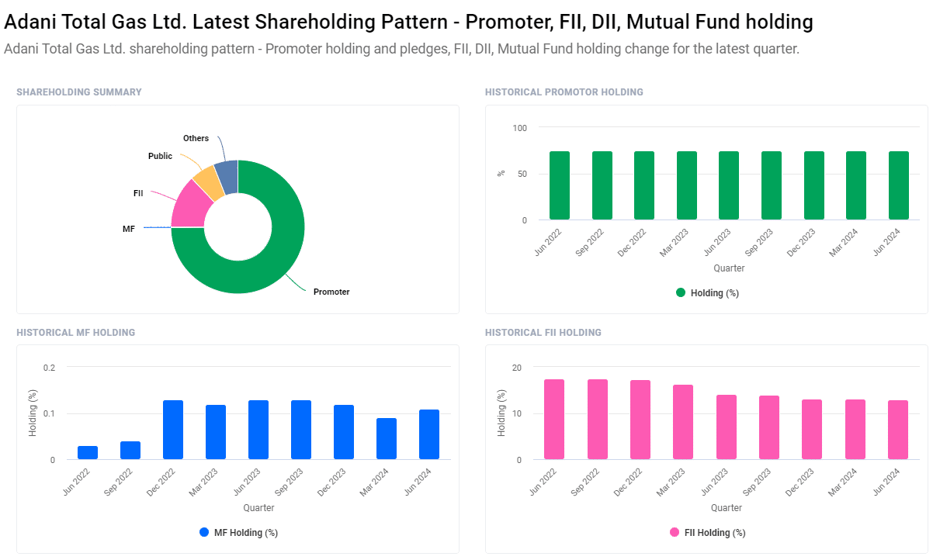Click the Quarter axis label in FII chart
Screen dimensions: 933x560
[x=726, y=508]
